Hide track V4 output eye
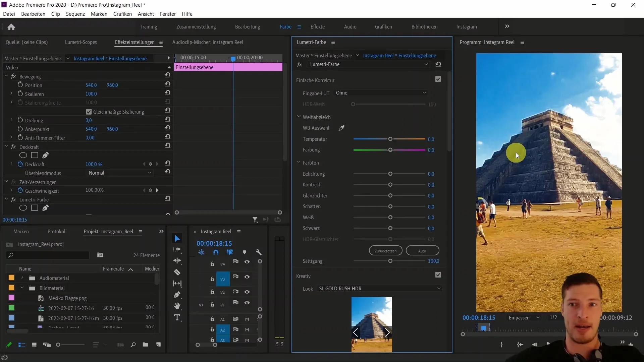The width and height of the screenshot is (644, 362). tap(247, 262)
